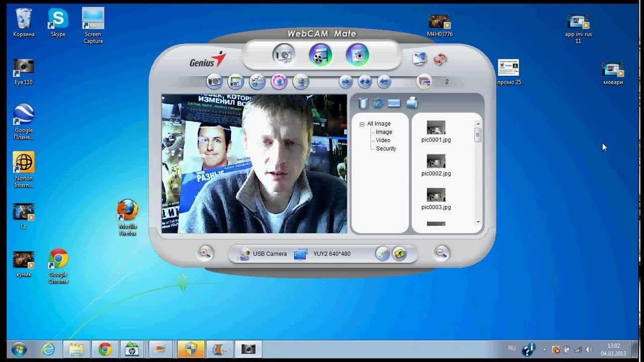The height and width of the screenshot is (362, 644).
Task: Click the monitor icon beside the red arrows
Action: pyautogui.click(x=419, y=58)
